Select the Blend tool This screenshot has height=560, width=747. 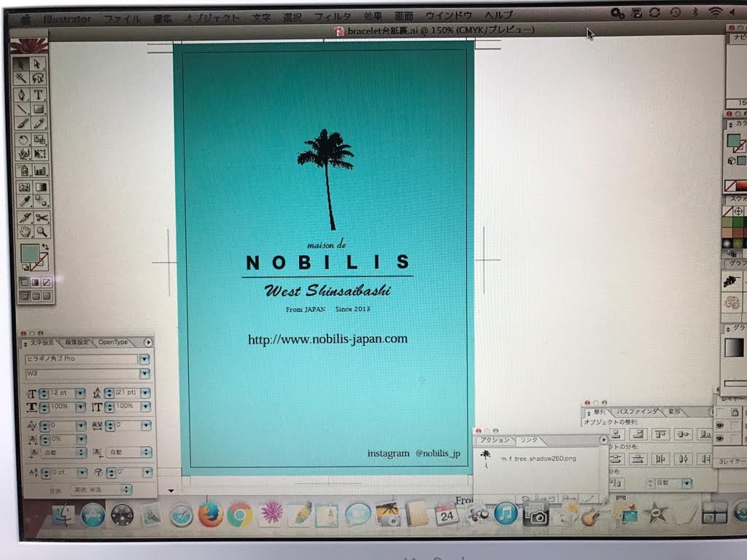pos(42,201)
